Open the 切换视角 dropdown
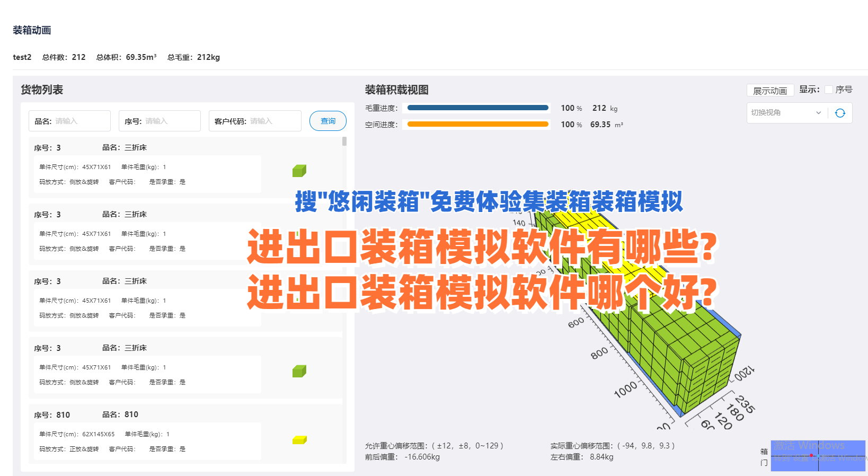The width and height of the screenshot is (868, 476). [x=786, y=113]
